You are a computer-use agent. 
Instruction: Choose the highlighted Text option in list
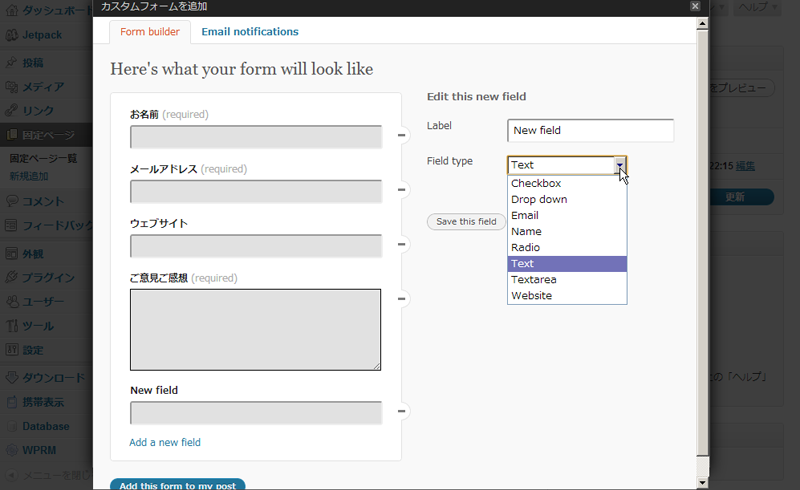coord(567,264)
